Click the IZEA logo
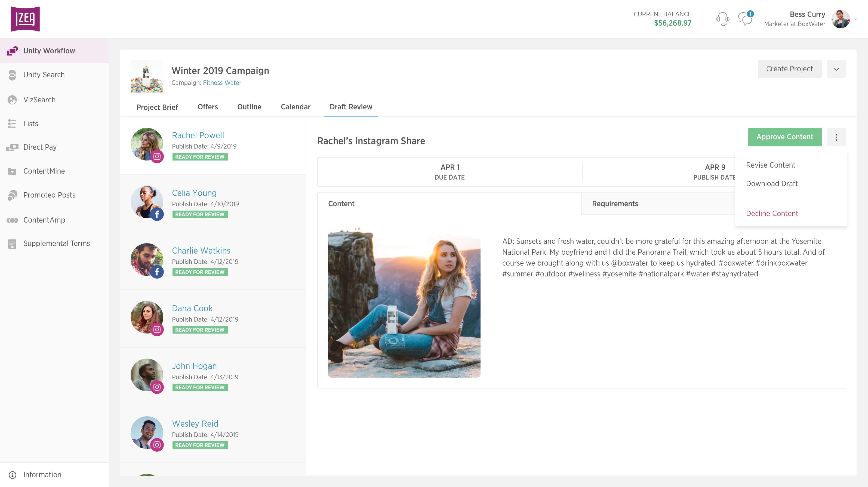Viewport: 868px width, 487px height. (25, 19)
